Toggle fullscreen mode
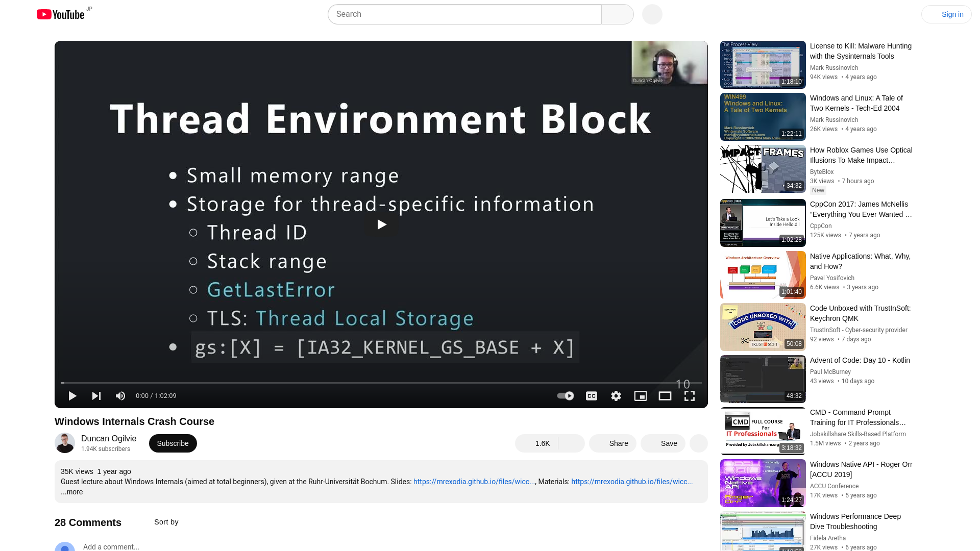980x551 pixels. 689,395
